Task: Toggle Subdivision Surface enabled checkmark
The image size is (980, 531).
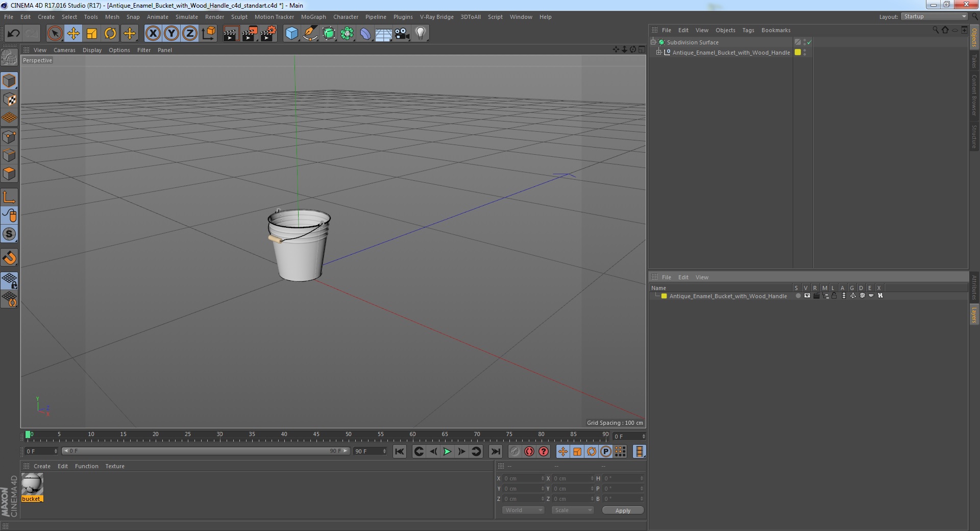Action: click(x=809, y=42)
